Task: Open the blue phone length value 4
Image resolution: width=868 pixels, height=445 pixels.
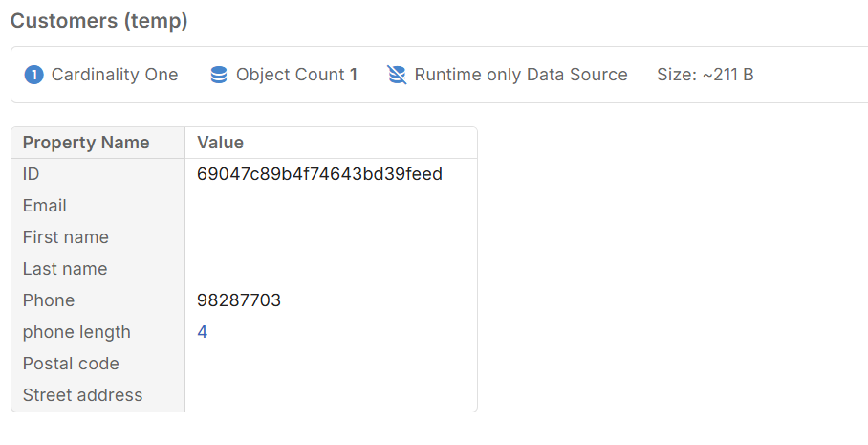Action: click(203, 332)
